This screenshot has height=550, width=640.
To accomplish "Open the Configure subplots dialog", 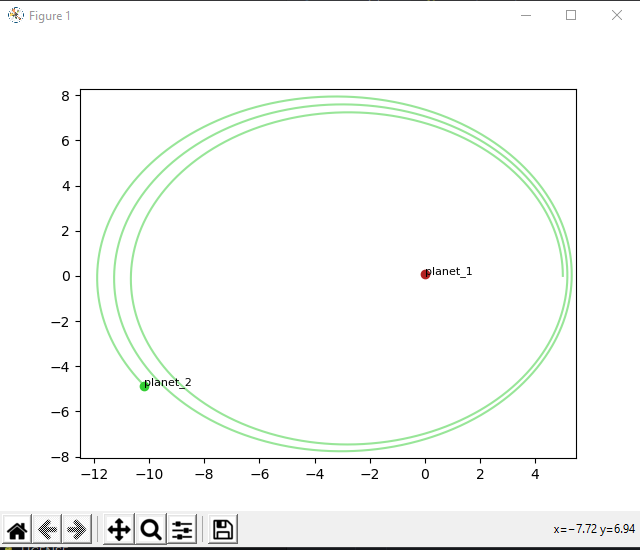I will point(182,530).
